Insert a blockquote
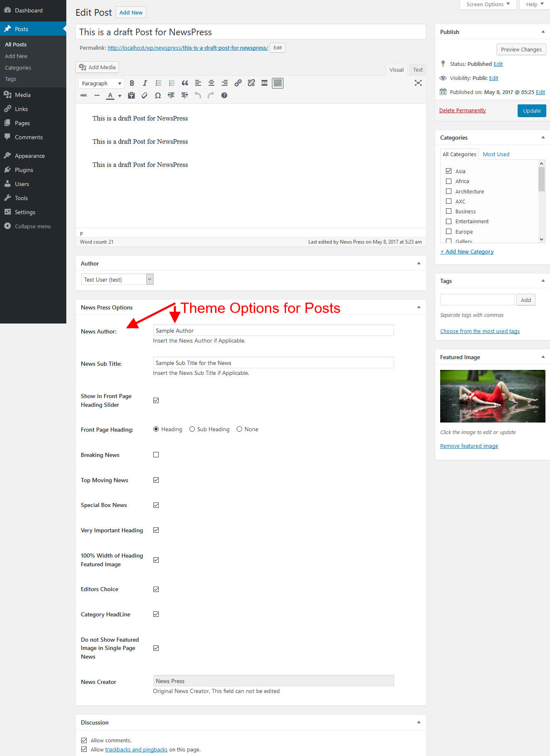Viewport: 550px width, 756px height. [x=185, y=83]
